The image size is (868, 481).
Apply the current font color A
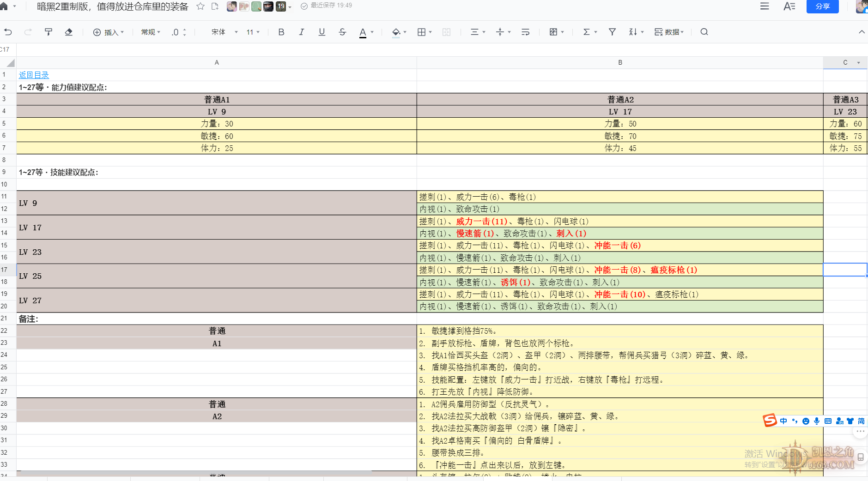(x=363, y=32)
